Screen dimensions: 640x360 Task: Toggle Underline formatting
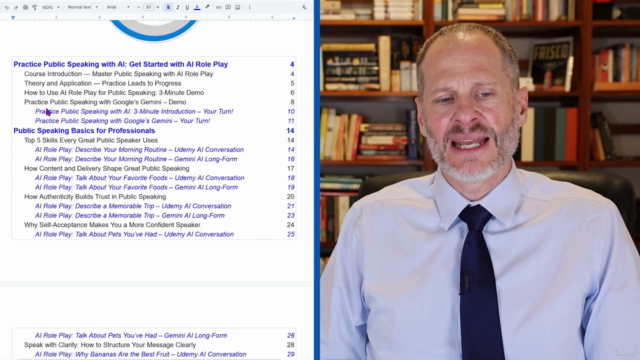coord(187,7)
